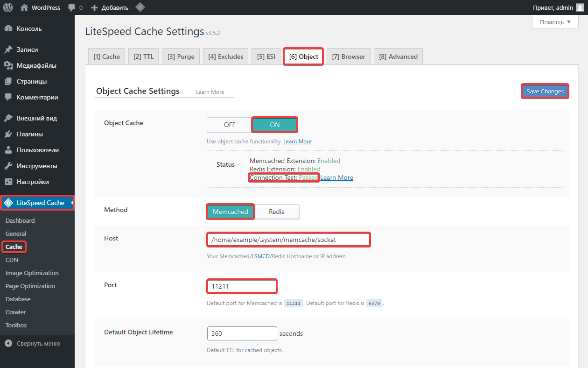588x368 pixels.
Task: Click the 6379 Redis default port tag
Action: click(x=374, y=303)
